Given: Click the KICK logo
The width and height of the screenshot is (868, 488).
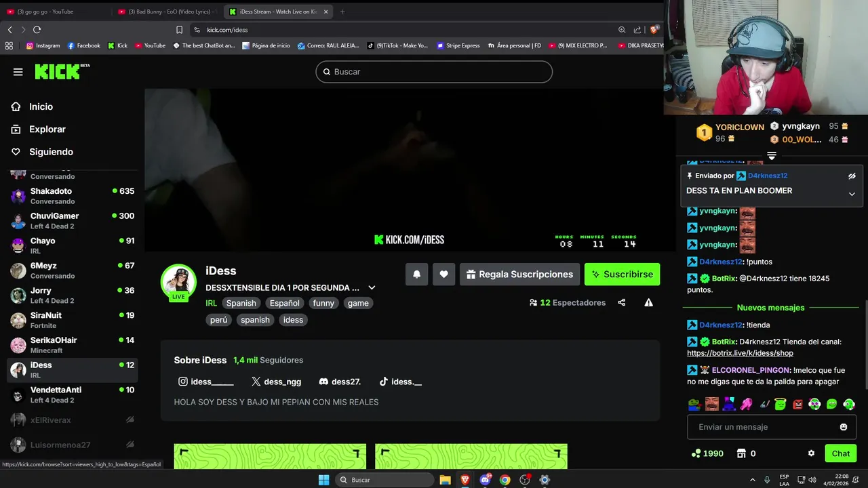Looking at the screenshot, I should (x=62, y=72).
